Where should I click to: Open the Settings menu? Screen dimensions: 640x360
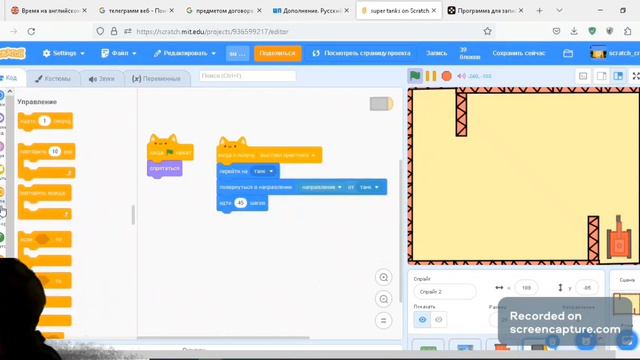tap(64, 53)
